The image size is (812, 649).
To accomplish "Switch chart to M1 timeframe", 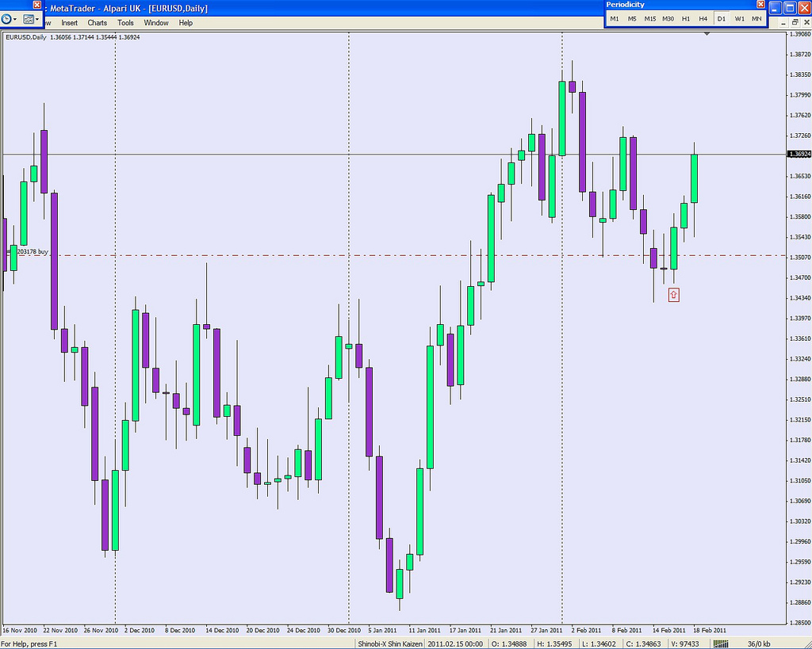I will pyautogui.click(x=615, y=19).
